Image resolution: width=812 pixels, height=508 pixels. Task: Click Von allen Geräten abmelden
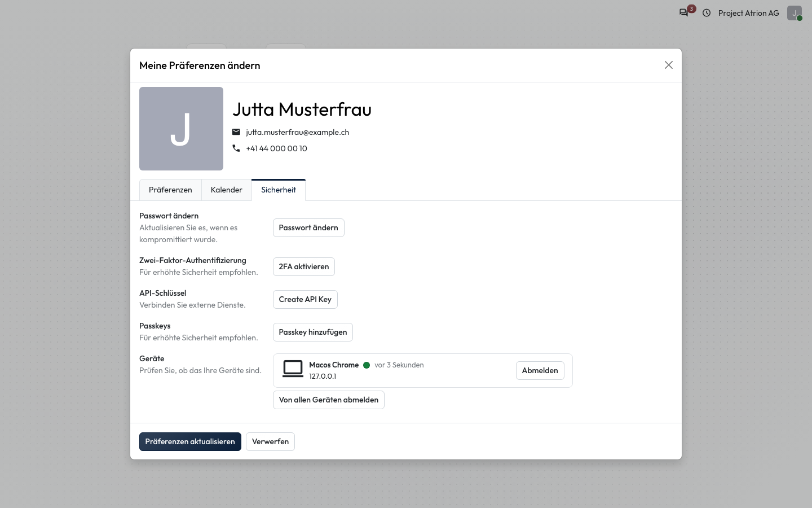[329, 400]
